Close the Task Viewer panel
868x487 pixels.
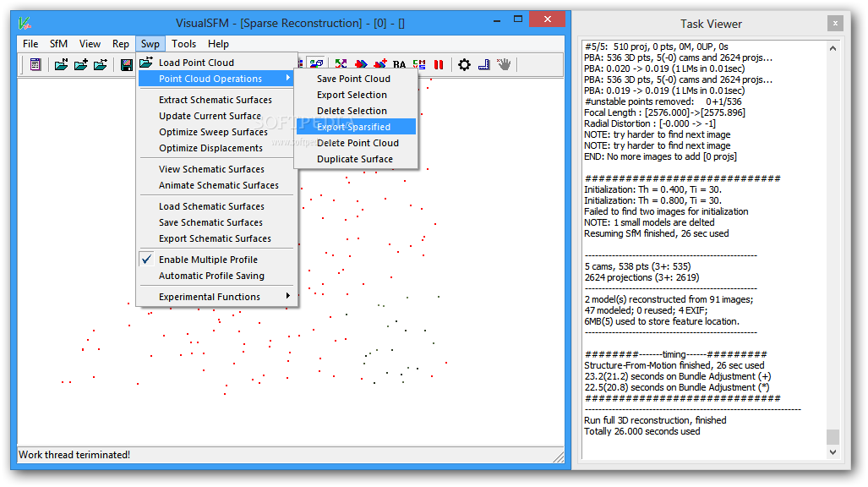pyautogui.click(x=835, y=24)
